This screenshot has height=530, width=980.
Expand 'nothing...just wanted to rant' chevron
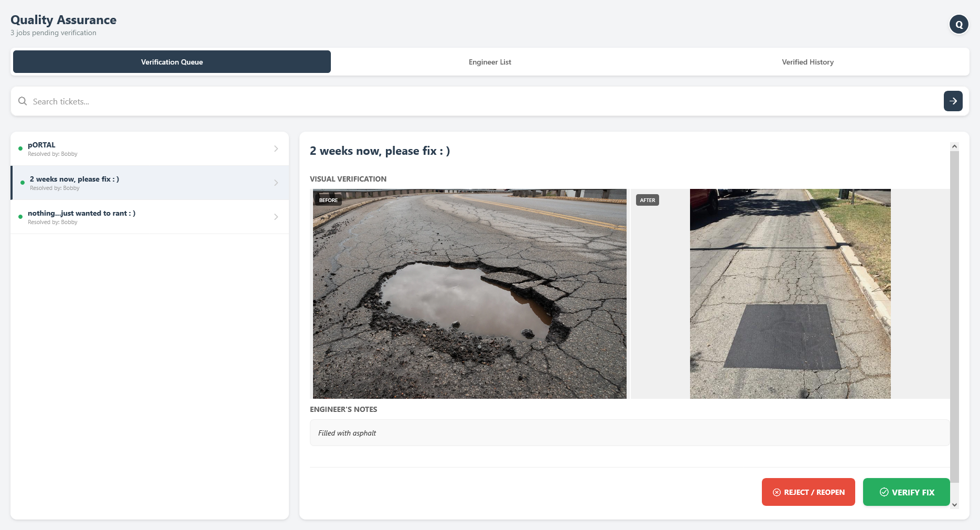pyautogui.click(x=276, y=217)
